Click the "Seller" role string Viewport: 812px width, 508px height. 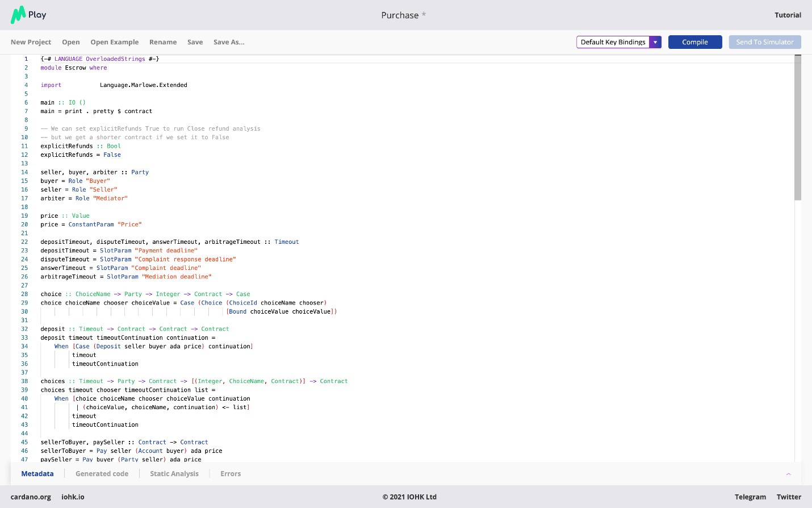point(103,190)
